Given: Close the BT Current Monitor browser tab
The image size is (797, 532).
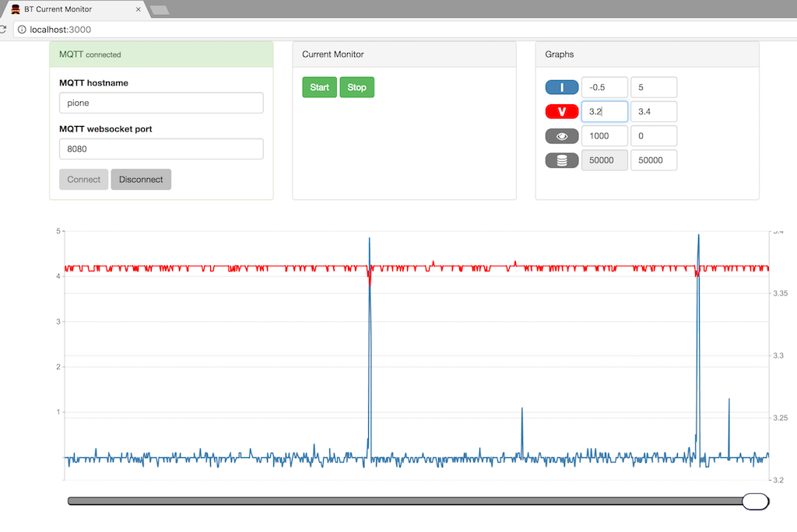Looking at the screenshot, I should tap(139, 9).
